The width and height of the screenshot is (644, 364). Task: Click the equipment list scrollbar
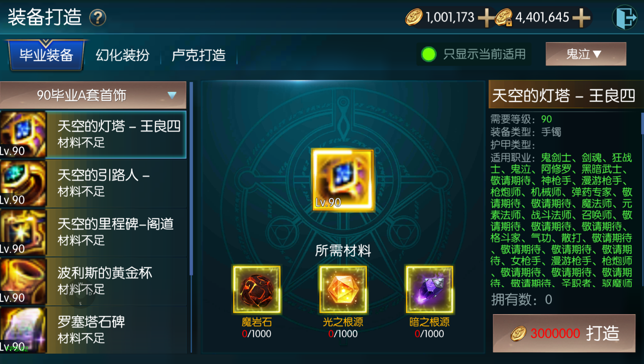click(x=191, y=179)
